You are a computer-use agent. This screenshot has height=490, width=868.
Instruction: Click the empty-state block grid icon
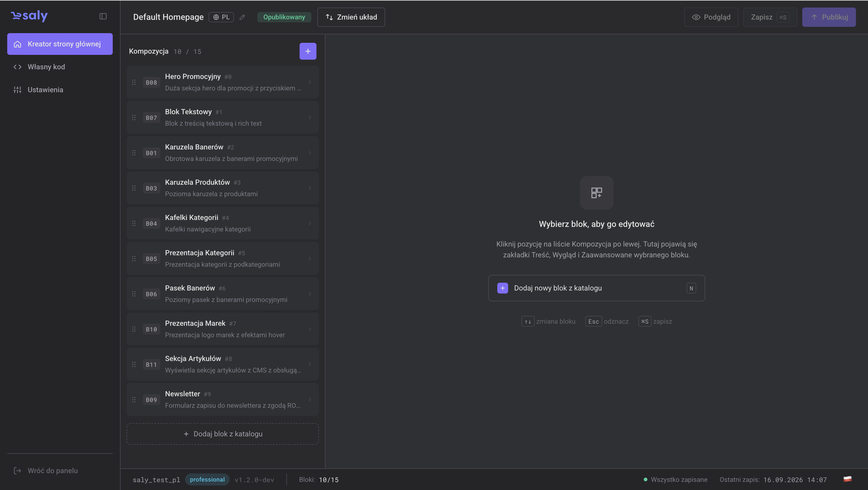[596, 193]
